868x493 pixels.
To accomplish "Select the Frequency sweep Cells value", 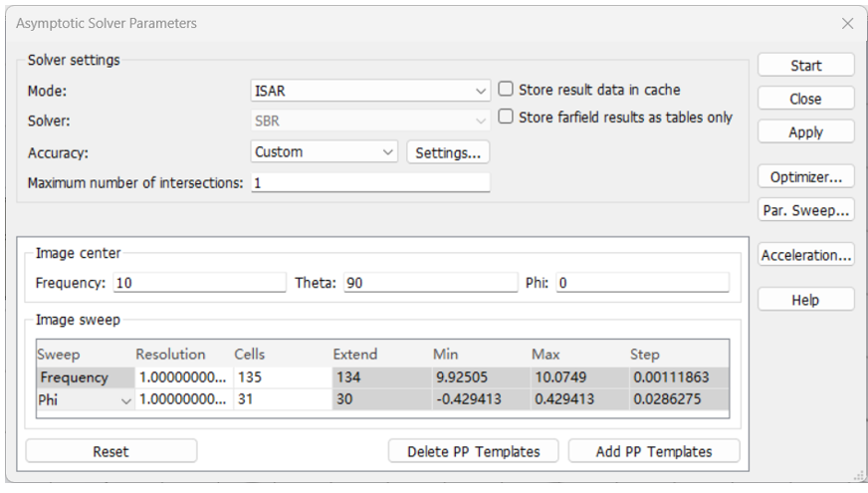I will [279, 377].
